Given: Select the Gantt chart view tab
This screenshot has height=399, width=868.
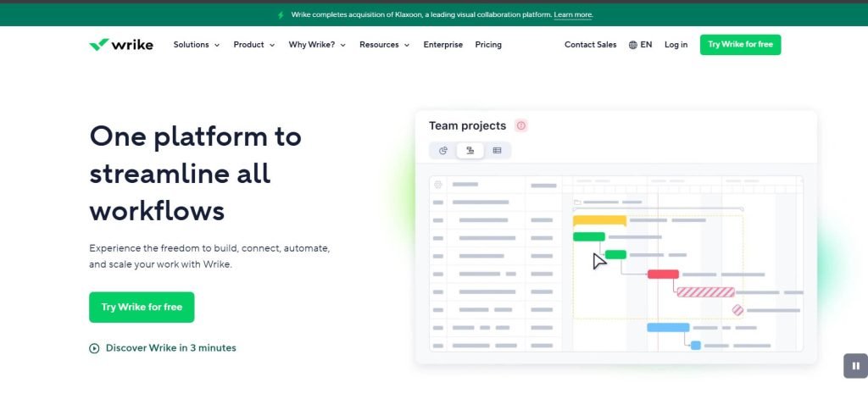Looking at the screenshot, I should 470,151.
